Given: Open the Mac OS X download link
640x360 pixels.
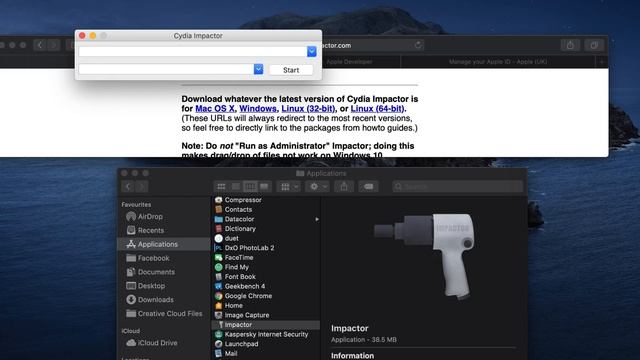Looking at the screenshot, I should tap(215, 109).
